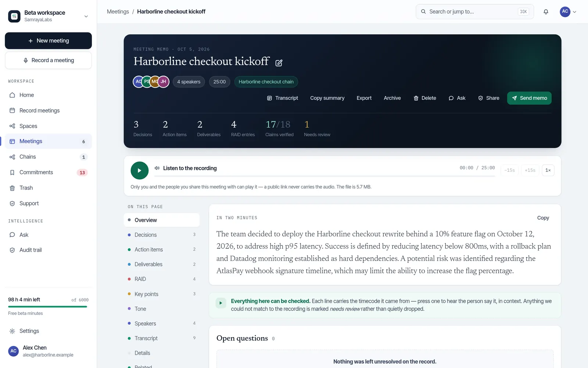Click the edit title pencil icon
The height and width of the screenshot is (368, 588).
point(279,63)
